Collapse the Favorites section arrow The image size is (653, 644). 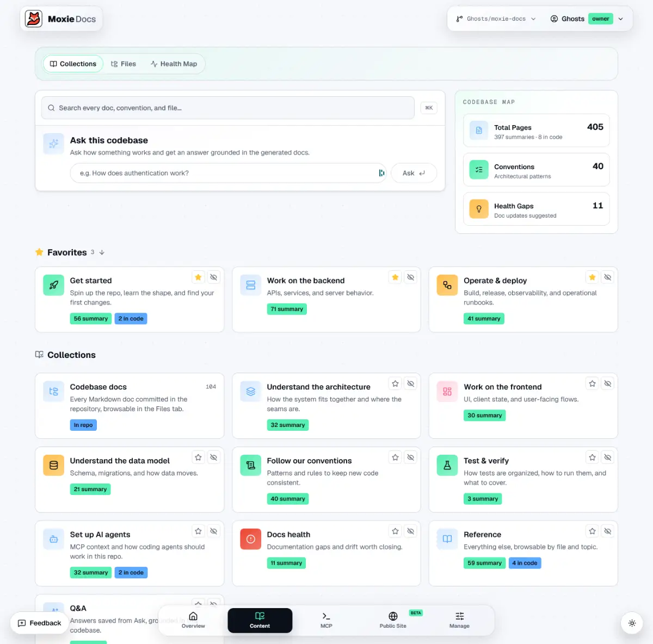coord(102,252)
